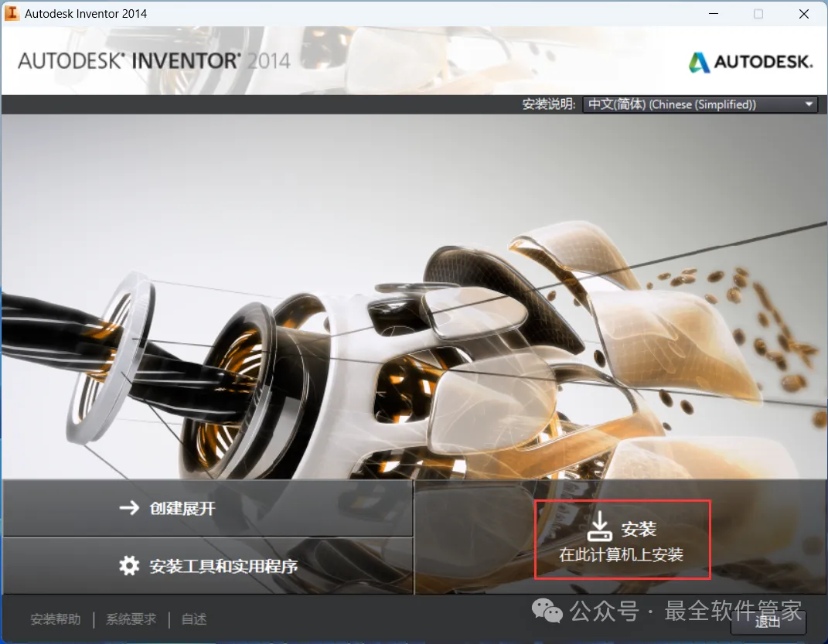The width and height of the screenshot is (828, 644).
Task: Click the 退出 exit button
Action: pyautogui.click(x=768, y=622)
